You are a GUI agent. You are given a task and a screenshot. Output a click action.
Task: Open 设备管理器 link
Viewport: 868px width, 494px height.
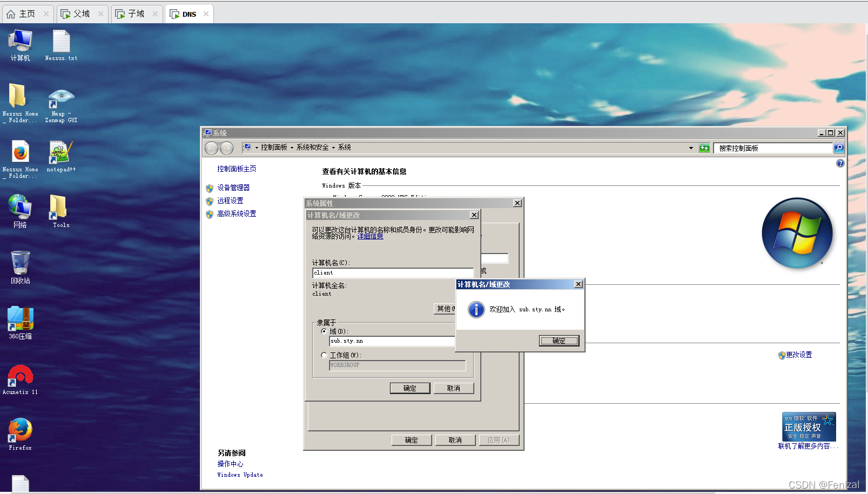pyautogui.click(x=233, y=188)
